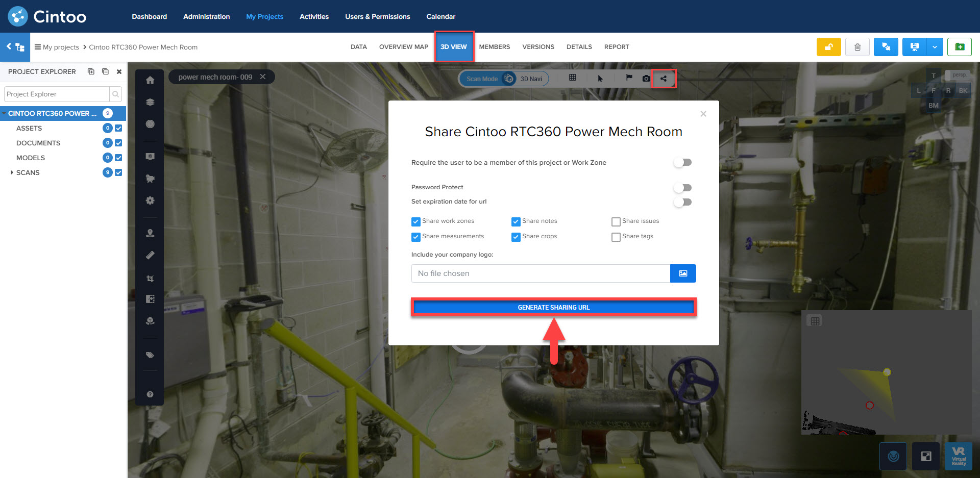Uncheck Share notes checkbox

pos(516,222)
